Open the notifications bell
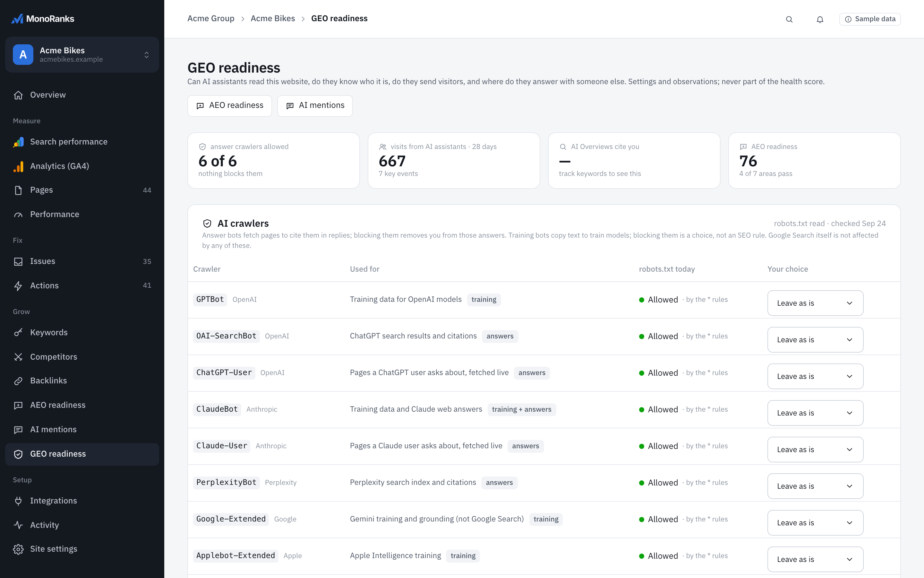 (820, 19)
